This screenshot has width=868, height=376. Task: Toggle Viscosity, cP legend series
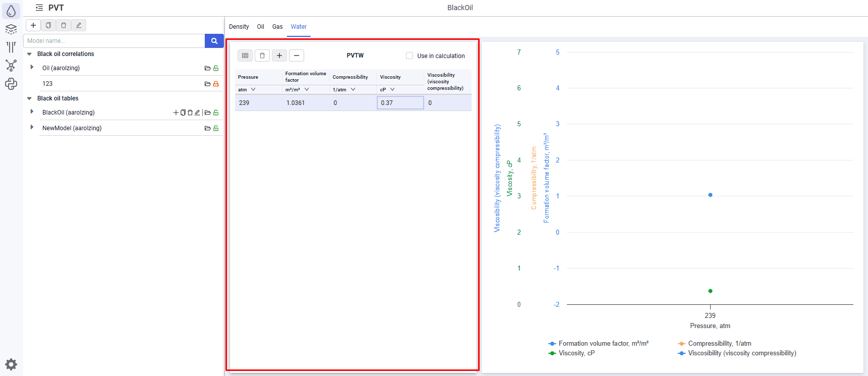571,353
